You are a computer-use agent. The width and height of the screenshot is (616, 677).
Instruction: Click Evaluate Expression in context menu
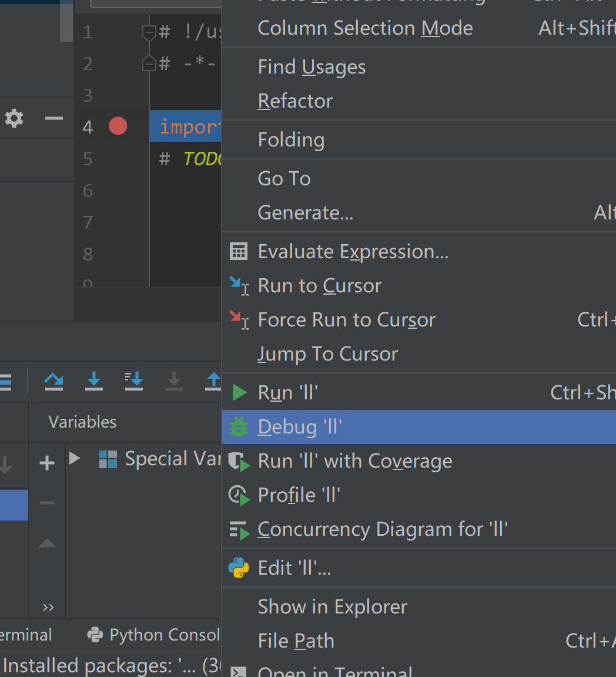click(353, 252)
